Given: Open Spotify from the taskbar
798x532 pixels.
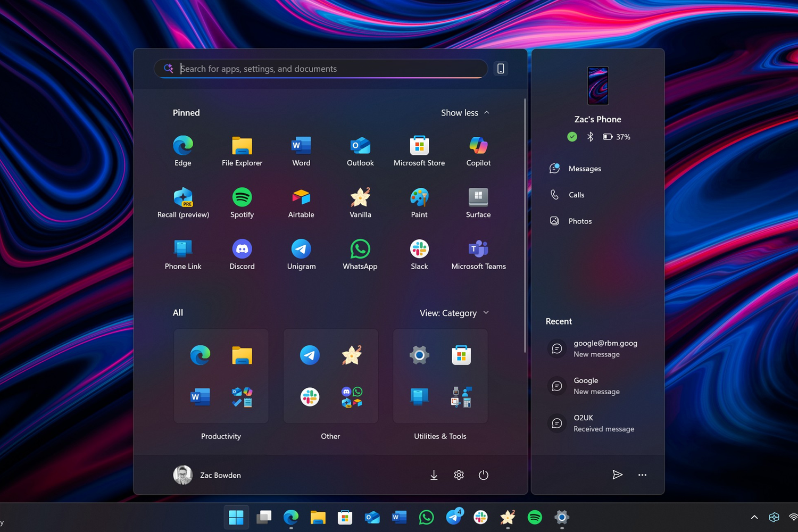Looking at the screenshot, I should point(534,517).
